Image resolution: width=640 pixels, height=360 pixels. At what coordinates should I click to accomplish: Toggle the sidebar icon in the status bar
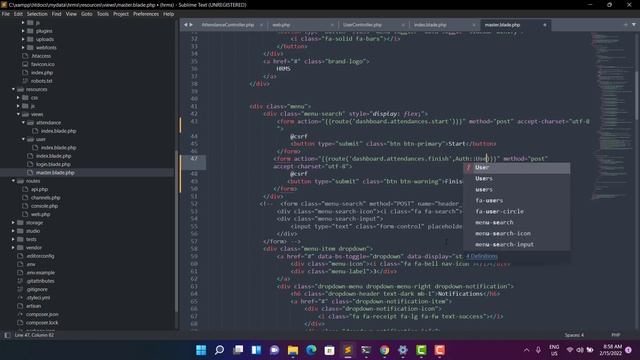[7, 335]
